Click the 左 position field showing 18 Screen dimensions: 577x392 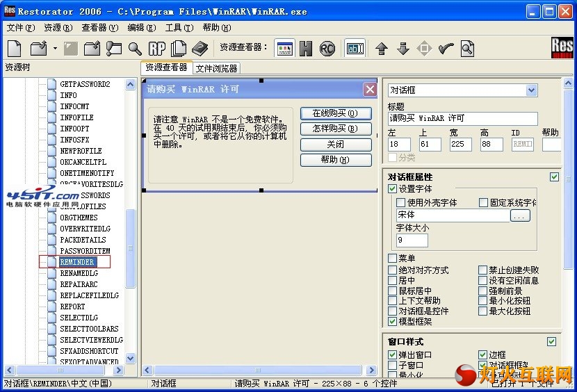(x=399, y=145)
